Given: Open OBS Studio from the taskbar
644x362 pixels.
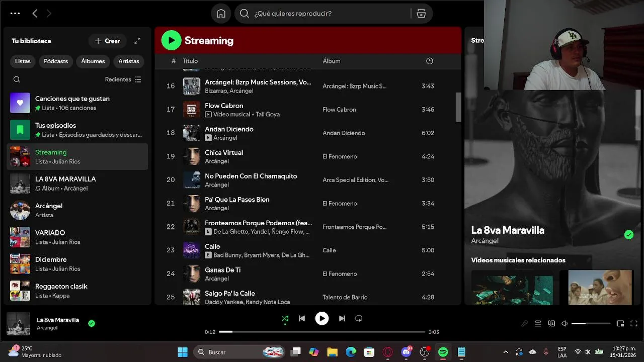Looking at the screenshot, I should 425,352.
